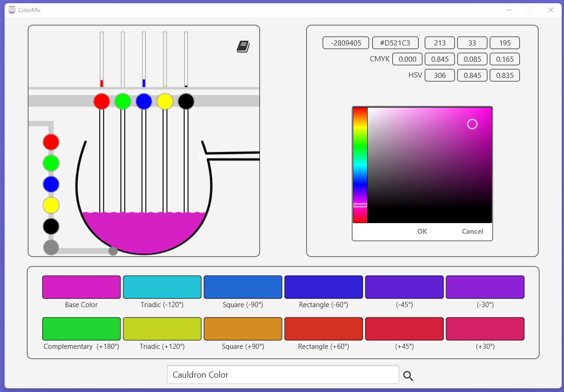564x392 pixels.
Task: Select the Rectangle (+60°) swatch
Action: pyautogui.click(x=324, y=329)
